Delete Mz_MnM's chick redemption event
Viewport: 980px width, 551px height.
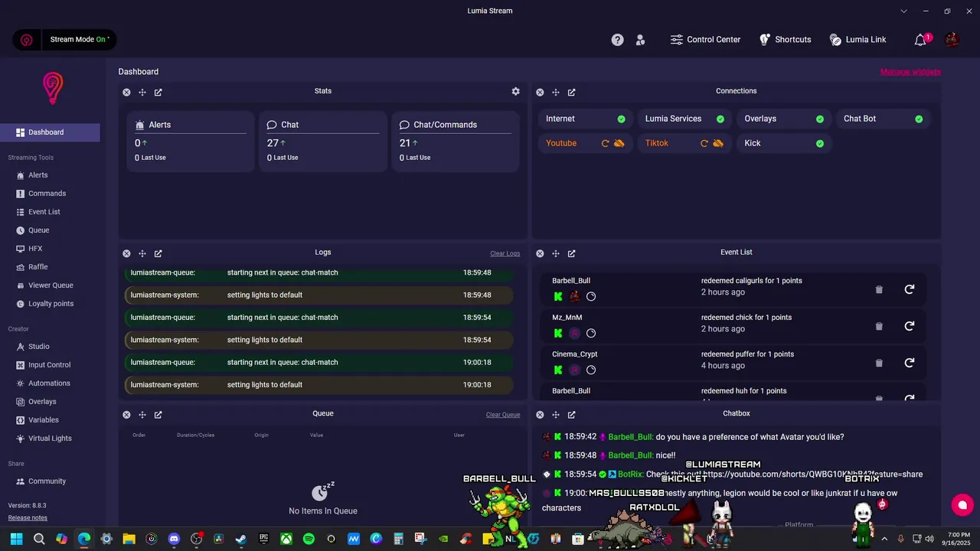coord(879,326)
